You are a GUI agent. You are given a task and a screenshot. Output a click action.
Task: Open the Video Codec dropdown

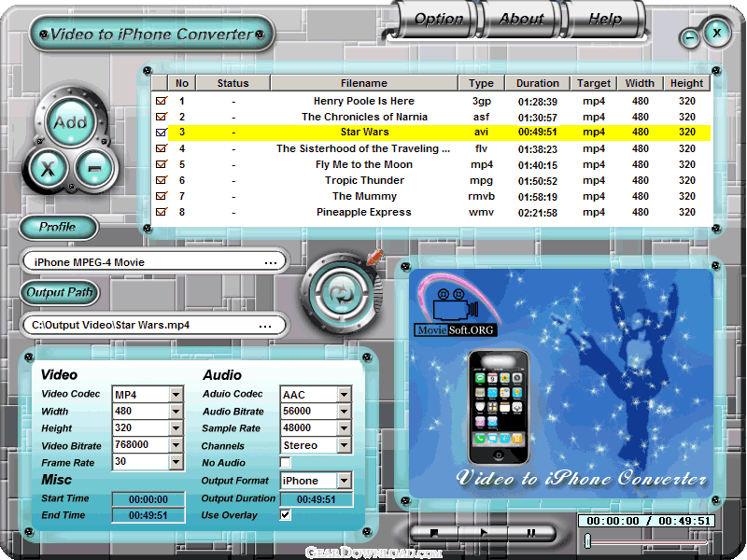pyautogui.click(x=176, y=394)
